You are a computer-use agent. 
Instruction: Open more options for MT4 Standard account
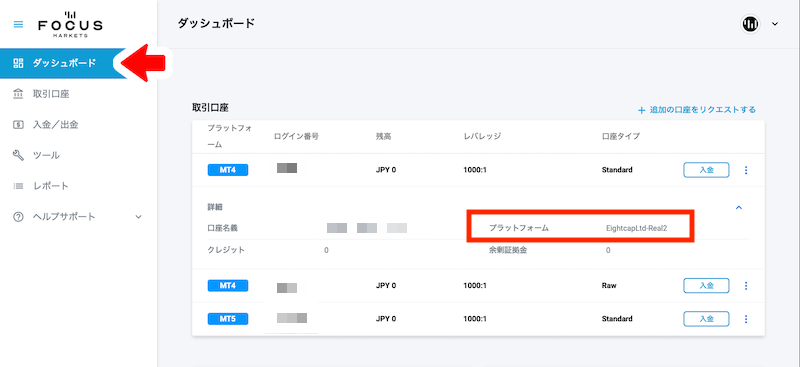click(746, 170)
